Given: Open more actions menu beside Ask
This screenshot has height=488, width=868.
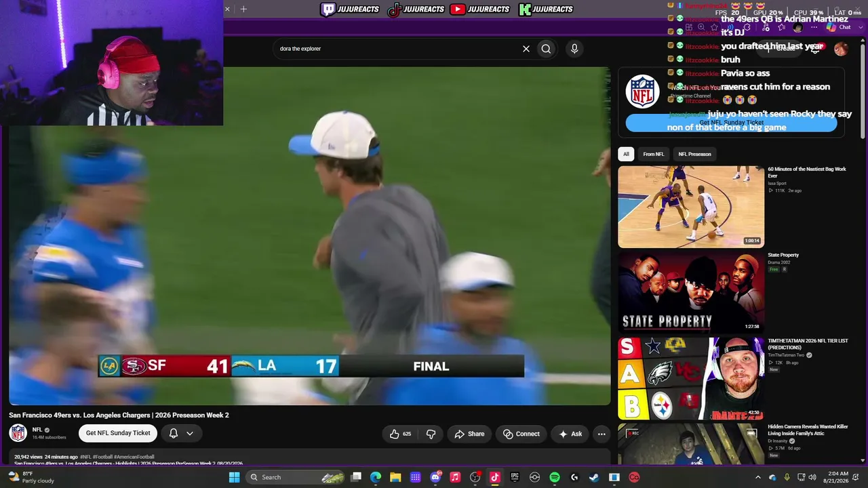Looking at the screenshot, I should pos(601,434).
